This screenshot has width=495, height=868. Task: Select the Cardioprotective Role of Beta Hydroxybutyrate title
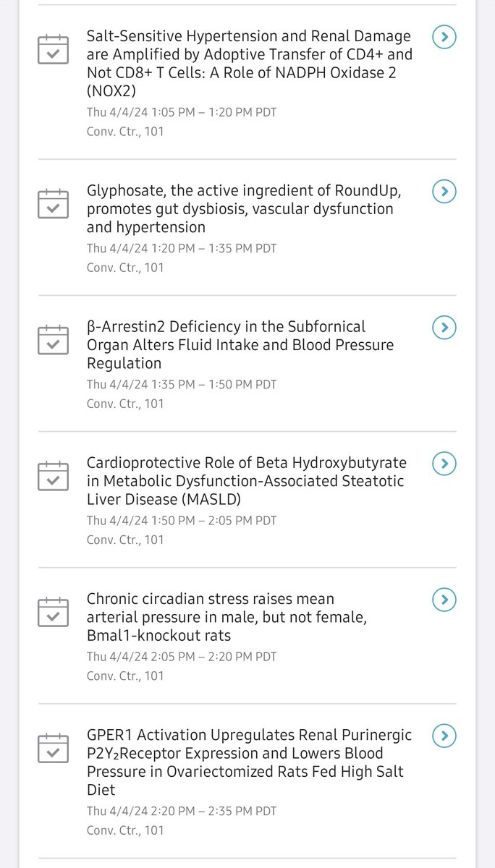click(247, 481)
